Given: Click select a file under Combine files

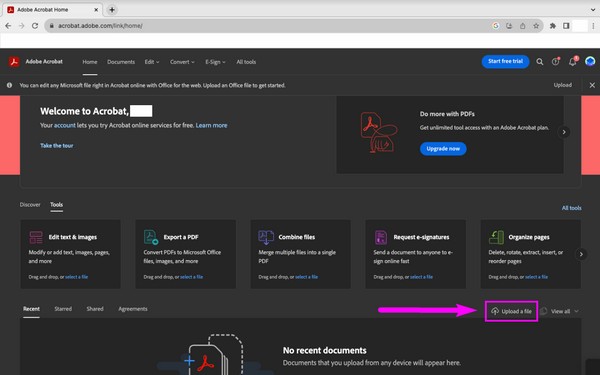Looking at the screenshot, I should 307,277.
